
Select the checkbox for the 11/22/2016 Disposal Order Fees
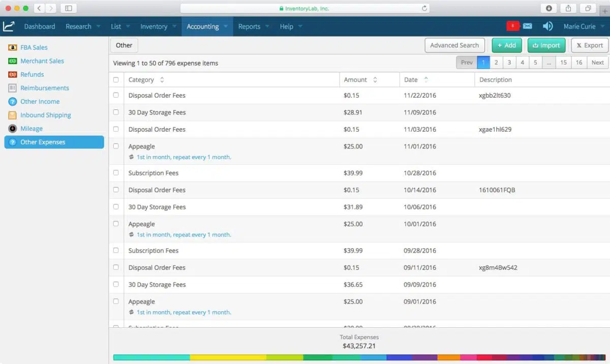116,95
